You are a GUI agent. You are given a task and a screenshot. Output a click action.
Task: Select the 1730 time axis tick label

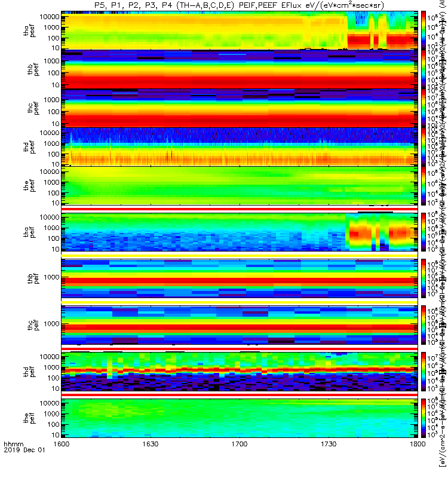(329, 444)
